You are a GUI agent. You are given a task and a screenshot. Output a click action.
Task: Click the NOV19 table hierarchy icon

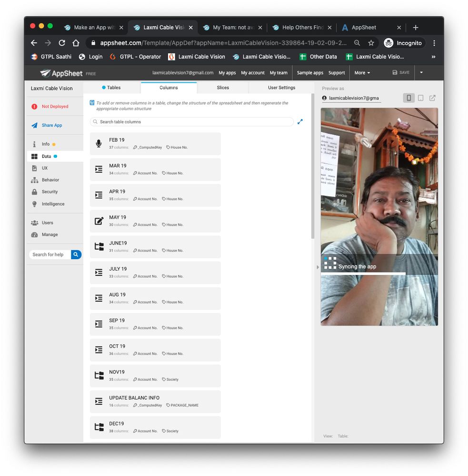(99, 375)
